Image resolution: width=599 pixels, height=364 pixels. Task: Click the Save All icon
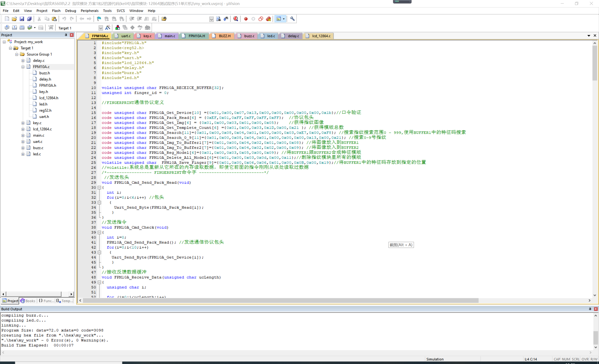(29, 19)
